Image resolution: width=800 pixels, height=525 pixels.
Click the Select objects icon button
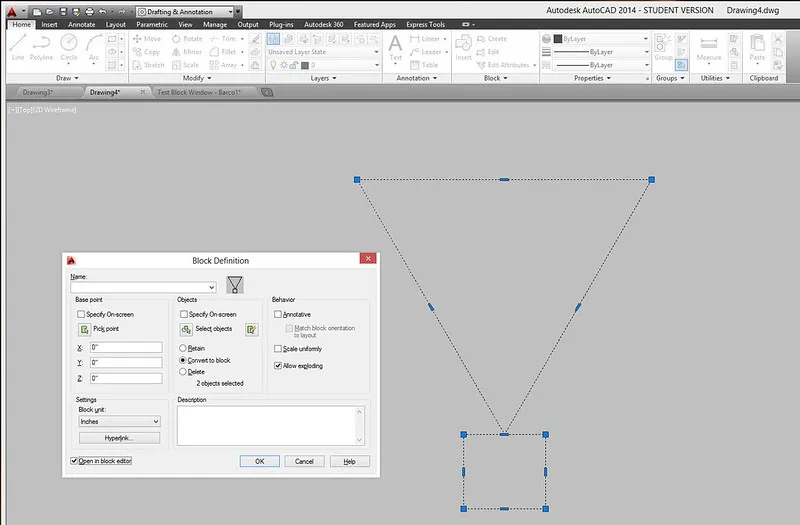(186, 329)
